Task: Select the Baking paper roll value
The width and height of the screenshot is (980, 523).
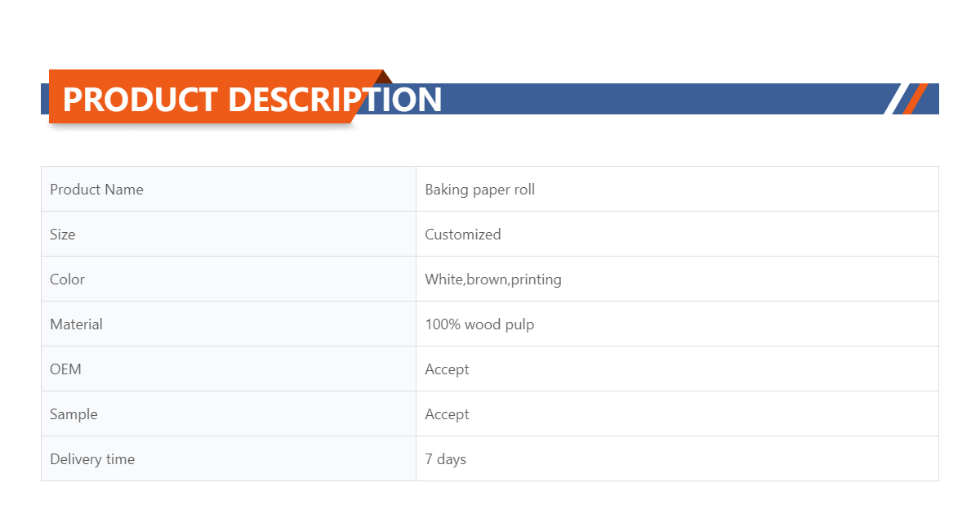Action: pos(479,190)
